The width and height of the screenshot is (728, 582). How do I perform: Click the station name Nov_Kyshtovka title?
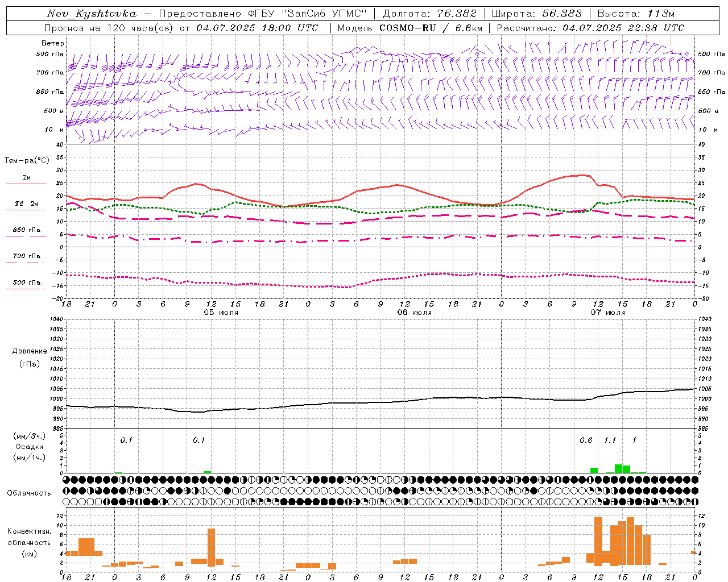[x=91, y=14]
